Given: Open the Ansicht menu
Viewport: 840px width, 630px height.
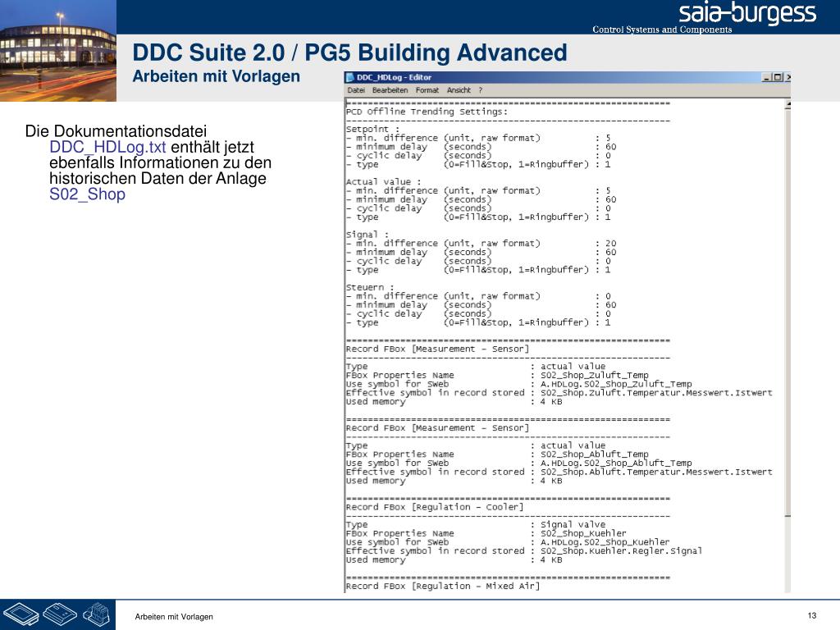Looking at the screenshot, I should click(459, 90).
